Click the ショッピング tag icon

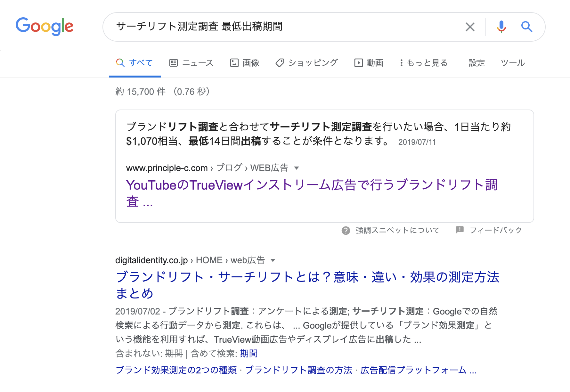point(280,63)
